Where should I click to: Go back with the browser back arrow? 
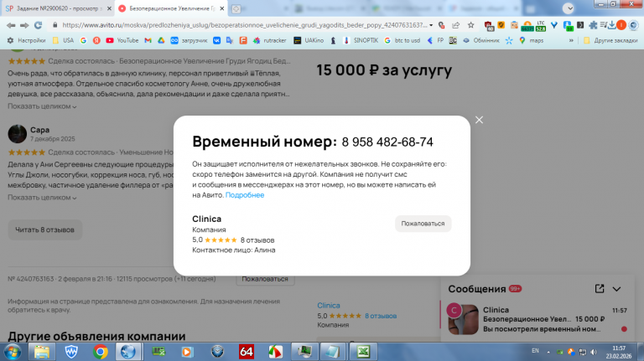coord(11,25)
